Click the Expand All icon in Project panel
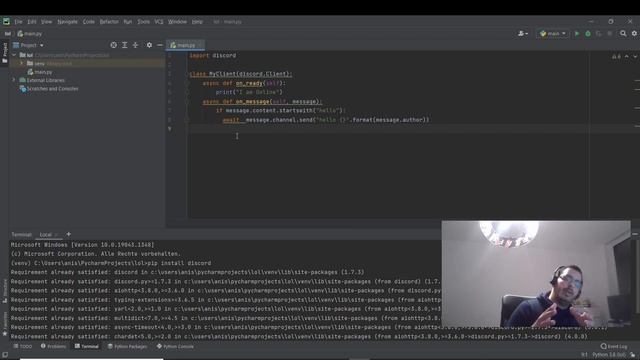Image resolution: width=640 pixels, height=360 pixels. 124,45
